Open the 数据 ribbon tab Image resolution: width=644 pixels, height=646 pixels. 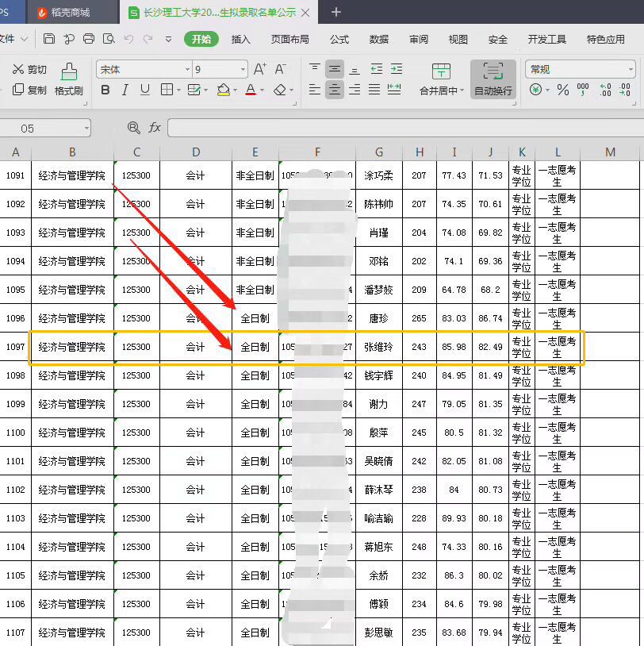tap(379, 39)
